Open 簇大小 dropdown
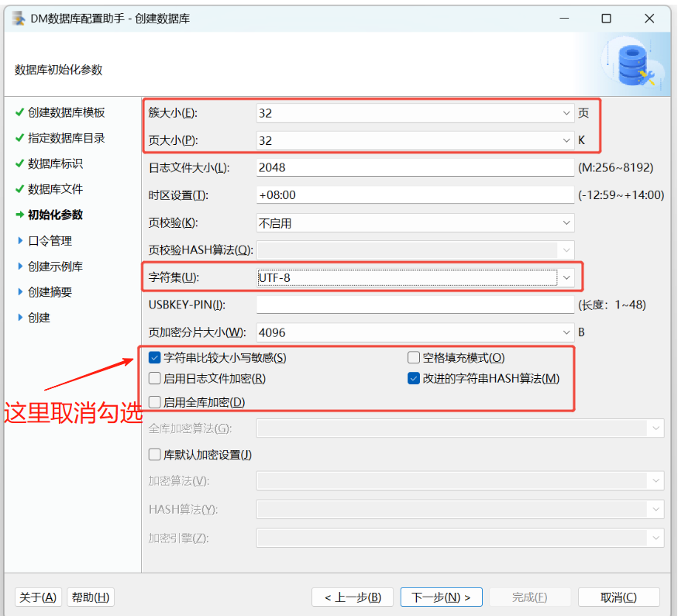The width and height of the screenshot is (678, 616). click(x=415, y=113)
